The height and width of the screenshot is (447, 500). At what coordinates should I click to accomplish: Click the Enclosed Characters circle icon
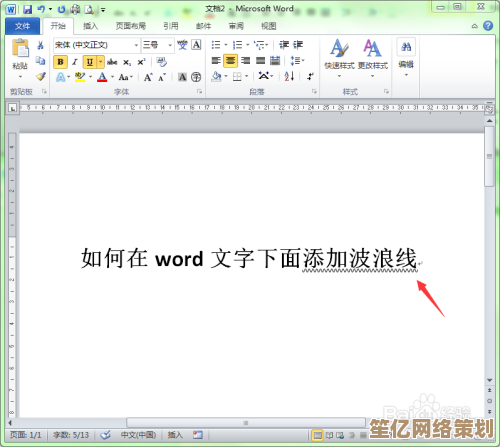196,77
